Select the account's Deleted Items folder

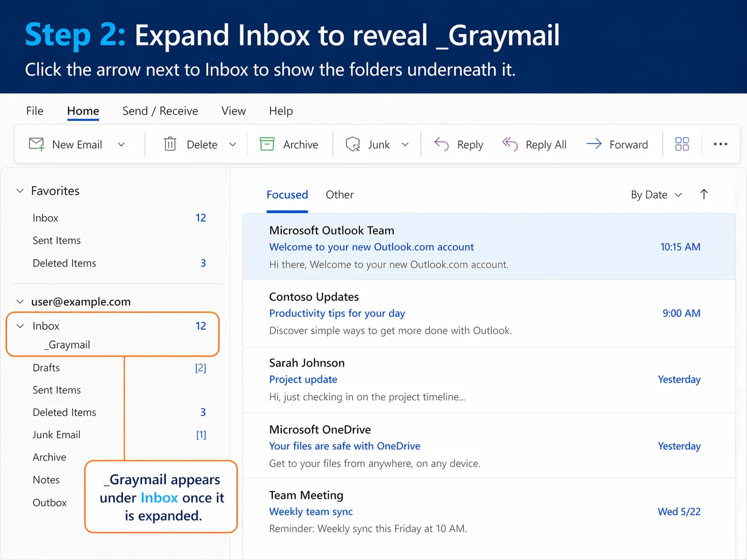(x=119, y=413)
